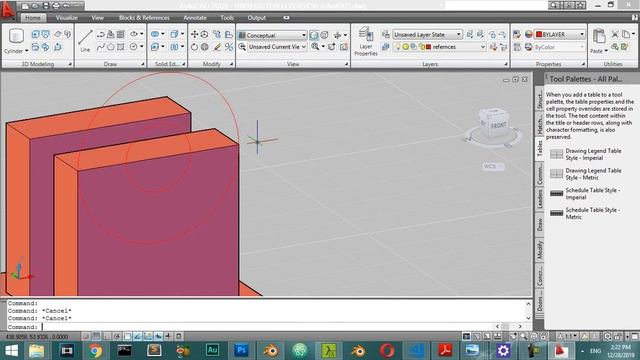Select the Move tool in Modify panel
The height and width of the screenshot is (360, 640).
(194, 35)
